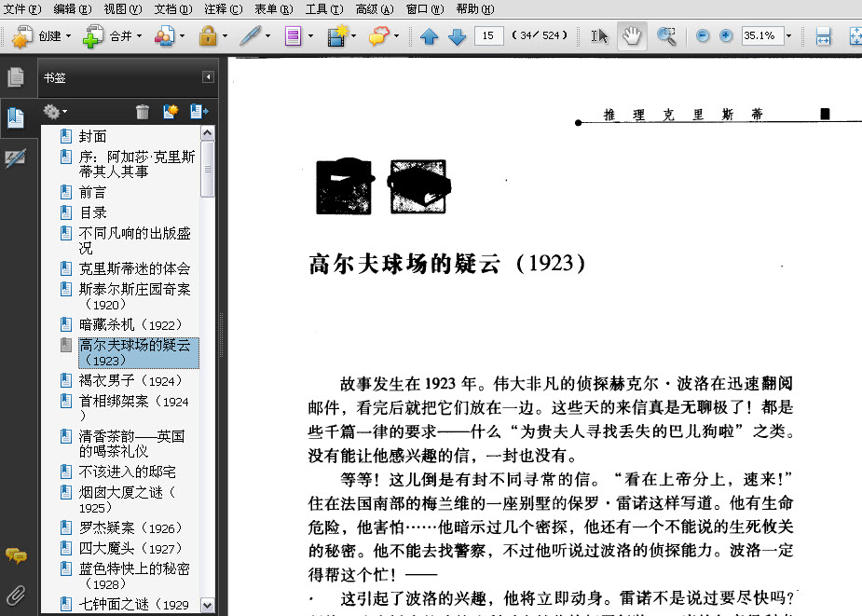The width and height of the screenshot is (862, 616).
Task: Select bookmark 褐衣男子（1924）
Action: coord(130,380)
